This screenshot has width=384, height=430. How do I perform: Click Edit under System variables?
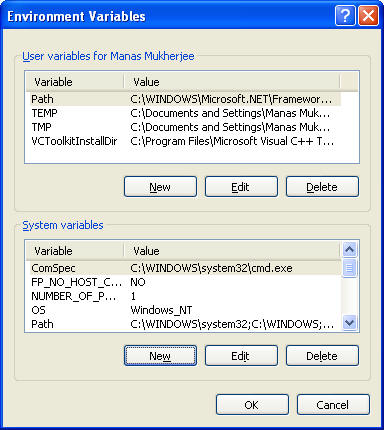(x=241, y=356)
